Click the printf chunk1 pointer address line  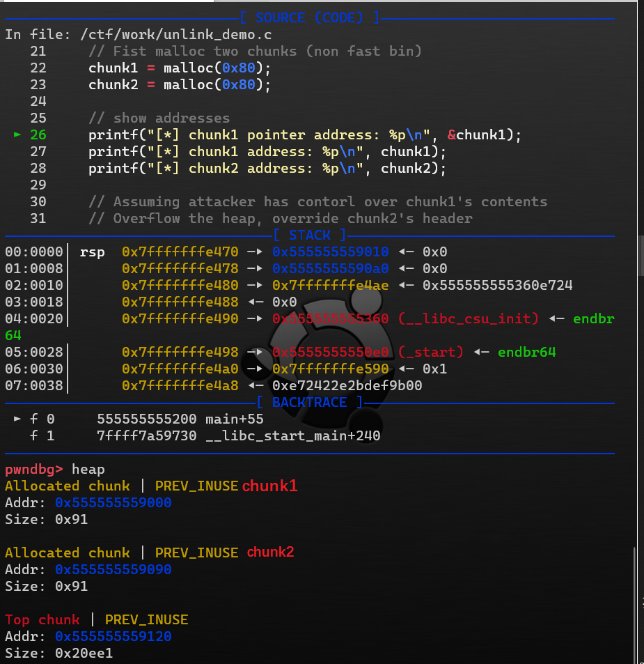click(305, 135)
